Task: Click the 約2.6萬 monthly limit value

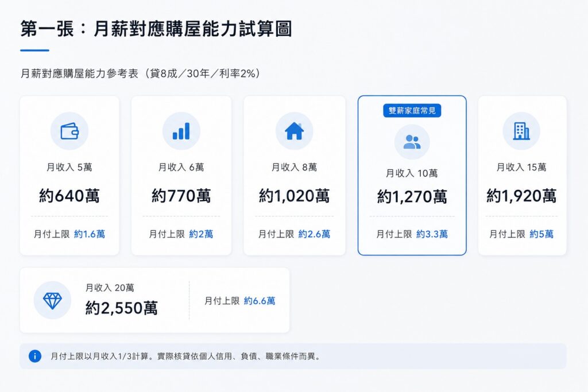Action: pyautogui.click(x=314, y=234)
